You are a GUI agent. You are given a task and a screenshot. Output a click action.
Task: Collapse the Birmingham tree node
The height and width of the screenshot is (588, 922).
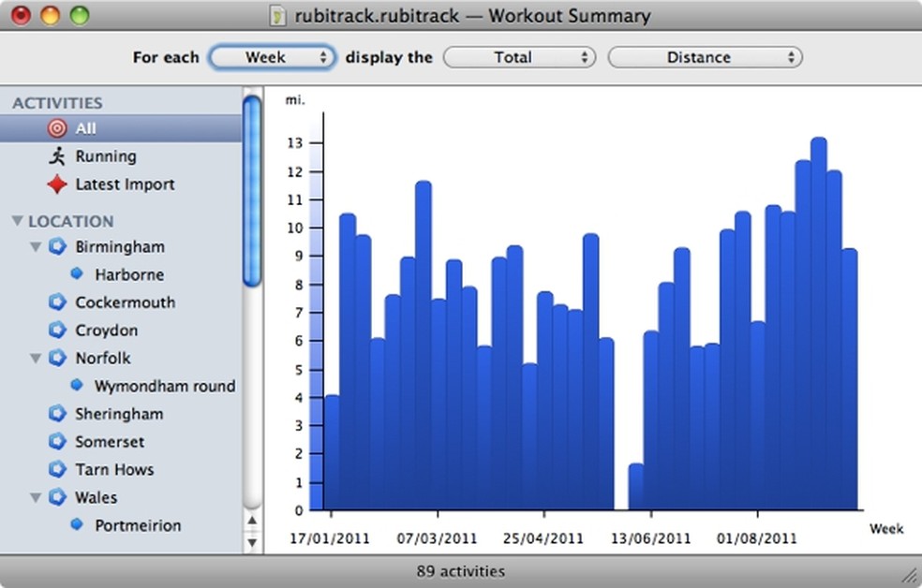pyautogui.click(x=36, y=246)
